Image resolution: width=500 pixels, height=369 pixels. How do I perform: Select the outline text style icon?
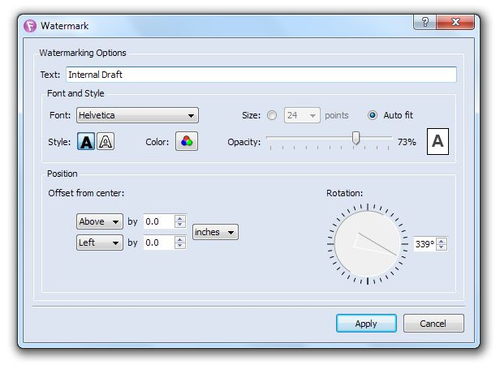pos(106,141)
